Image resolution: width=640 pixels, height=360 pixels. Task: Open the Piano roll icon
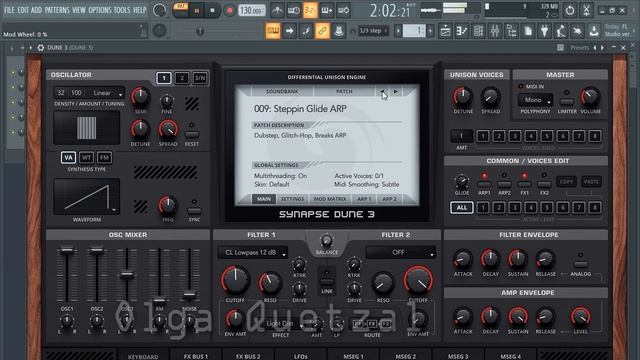(462, 31)
